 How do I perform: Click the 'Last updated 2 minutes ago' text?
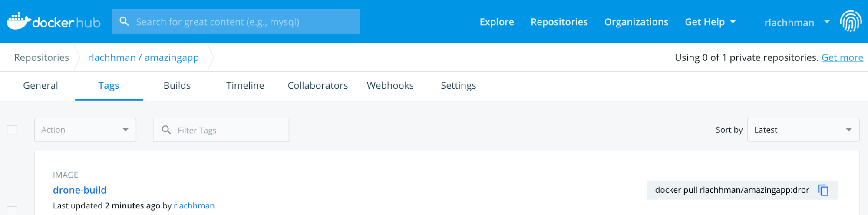point(106,205)
